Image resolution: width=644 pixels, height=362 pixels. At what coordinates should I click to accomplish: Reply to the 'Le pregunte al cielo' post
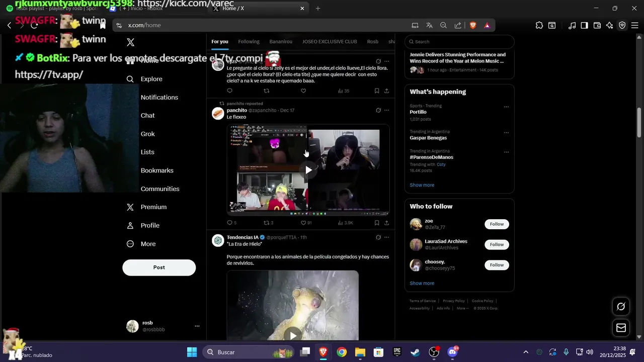pos(229,90)
